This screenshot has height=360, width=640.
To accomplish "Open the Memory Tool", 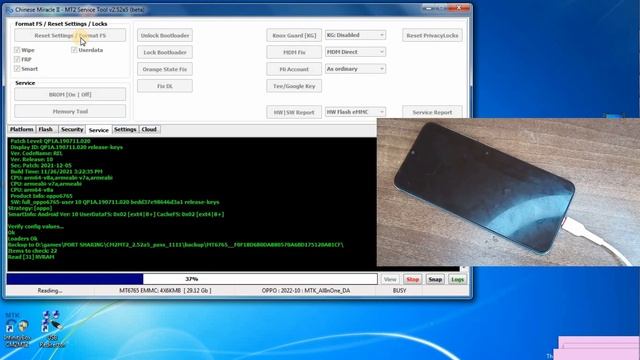I will click(x=70, y=111).
